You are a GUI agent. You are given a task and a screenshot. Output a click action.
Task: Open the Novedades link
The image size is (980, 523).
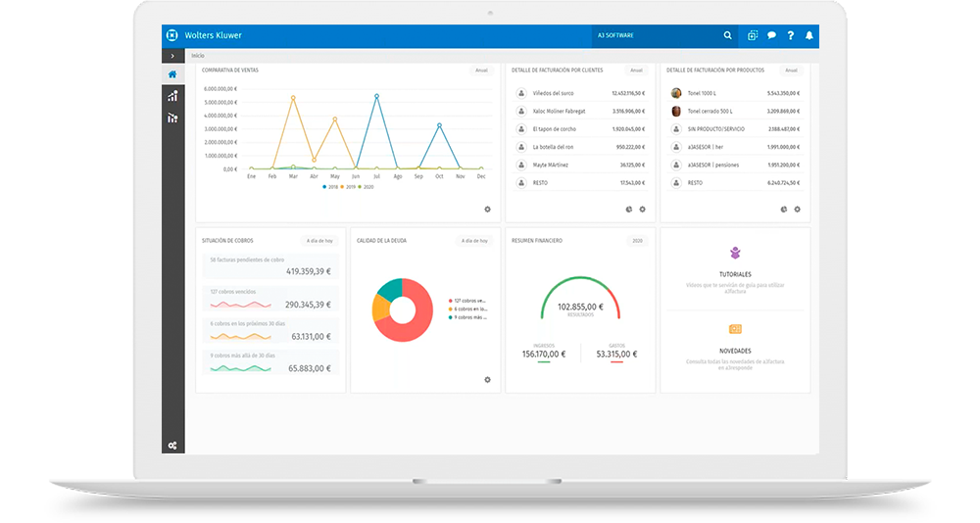[x=735, y=350]
